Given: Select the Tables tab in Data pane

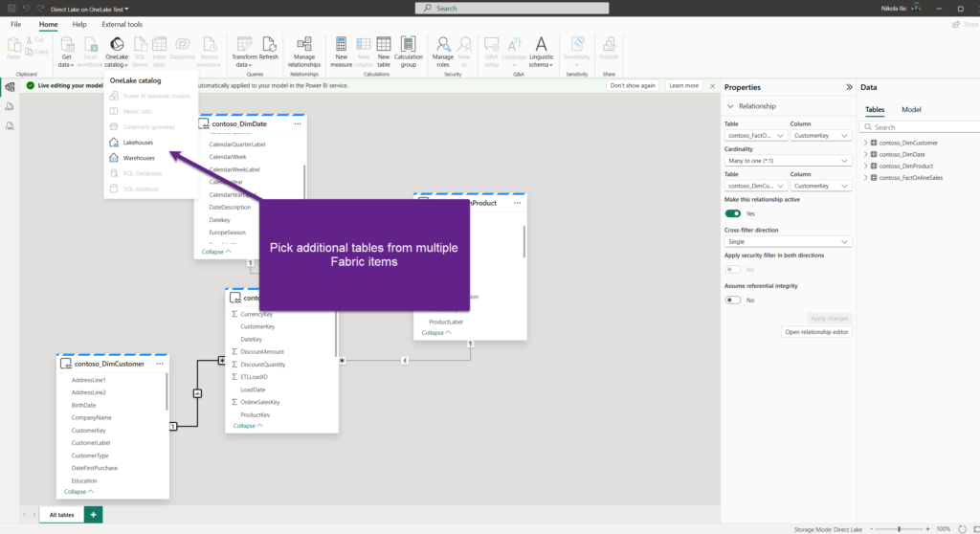Looking at the screenshot, I should [x=875, y=109].
